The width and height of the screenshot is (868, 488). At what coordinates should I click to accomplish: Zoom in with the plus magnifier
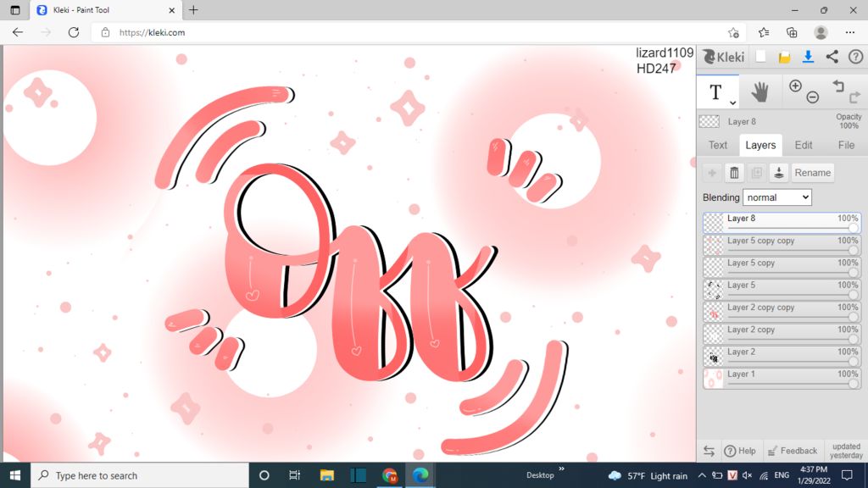click(795, 86)
